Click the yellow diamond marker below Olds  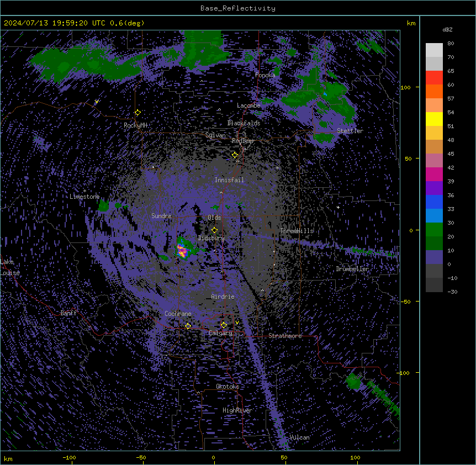(214, 230)
